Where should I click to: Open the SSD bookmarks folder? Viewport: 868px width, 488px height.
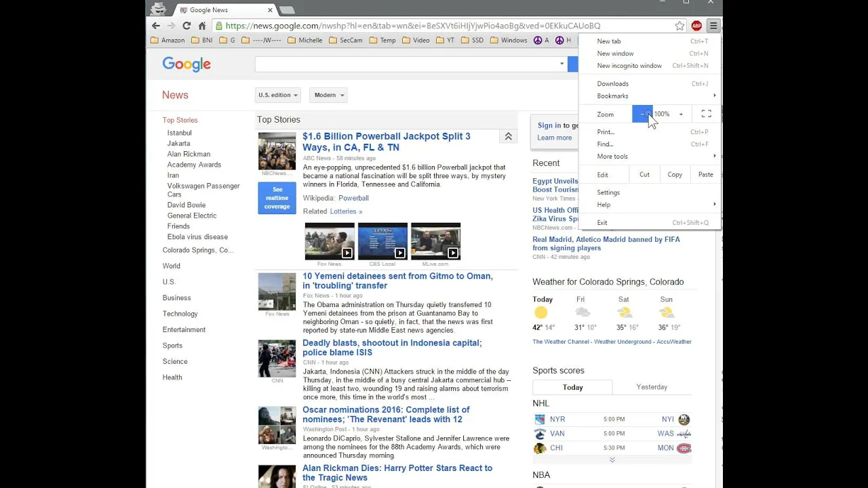click(473, 40)
